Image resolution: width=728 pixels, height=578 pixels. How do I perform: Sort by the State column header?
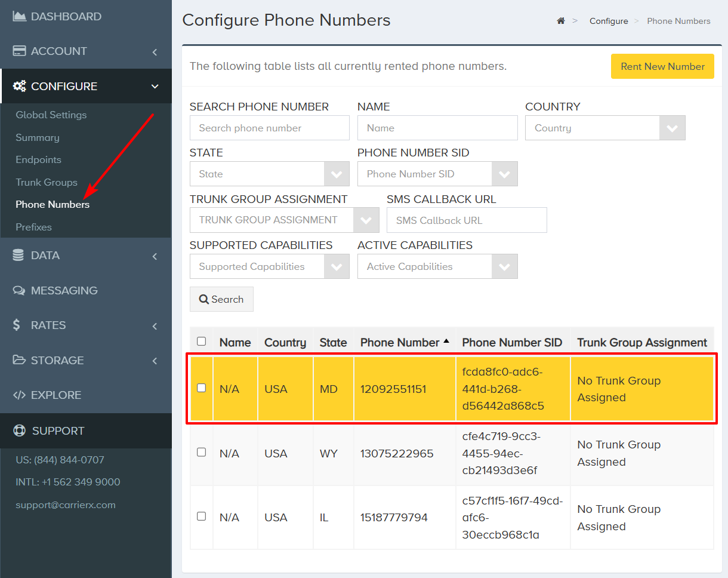coord(333,342)
